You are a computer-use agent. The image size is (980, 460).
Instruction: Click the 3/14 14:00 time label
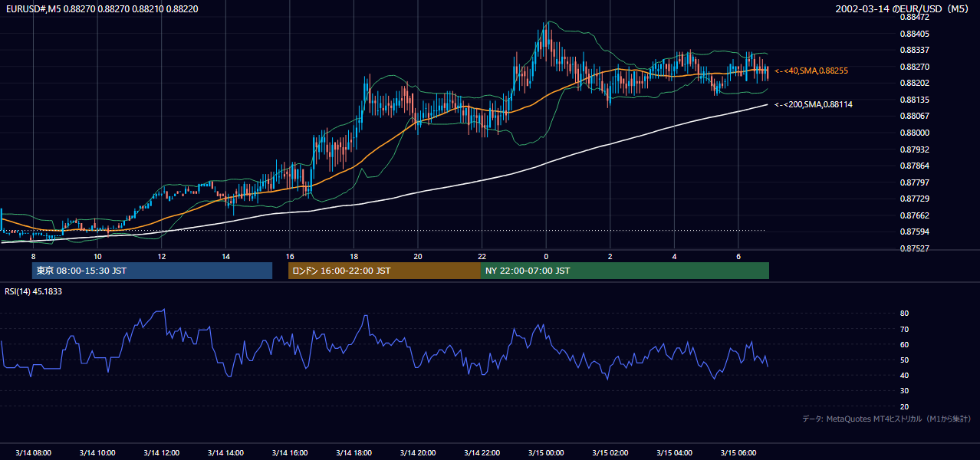(225, 453)
